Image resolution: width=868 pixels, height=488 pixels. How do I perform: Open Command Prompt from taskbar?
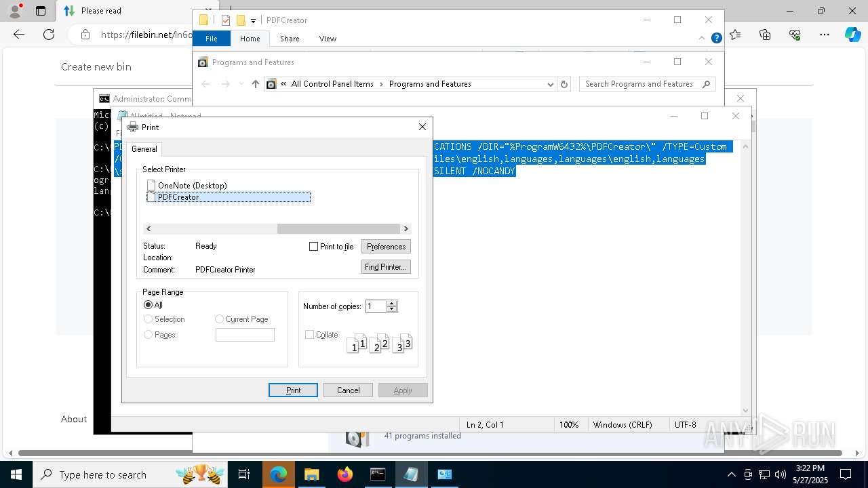coord(378,474)
